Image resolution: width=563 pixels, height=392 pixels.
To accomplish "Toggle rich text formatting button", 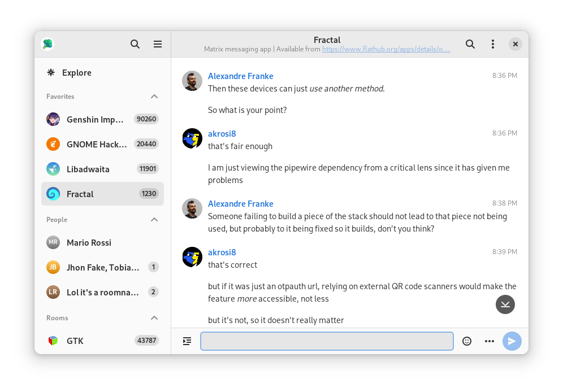I will pyautogui.click(x=187, y=341).
